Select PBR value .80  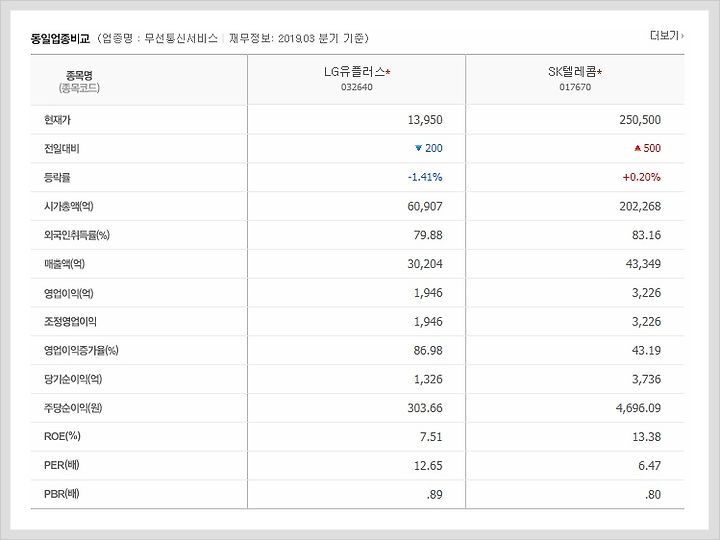click(652, 495)
